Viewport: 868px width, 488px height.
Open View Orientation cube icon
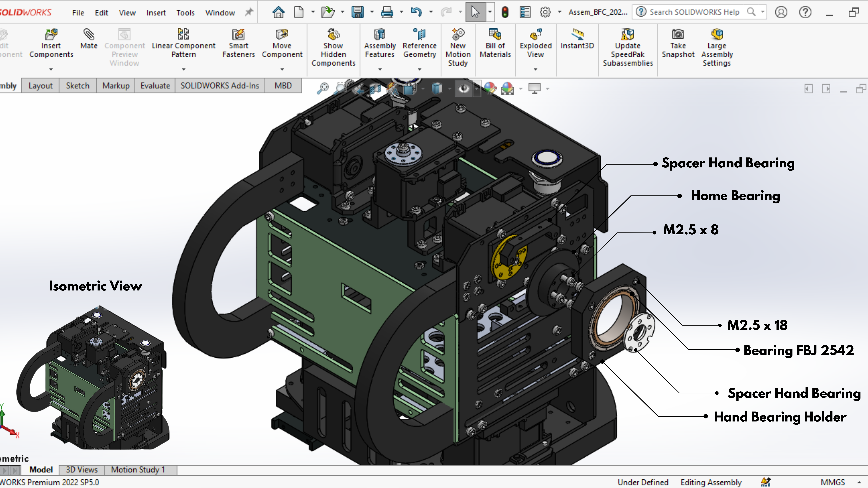(x=409, y=89)
